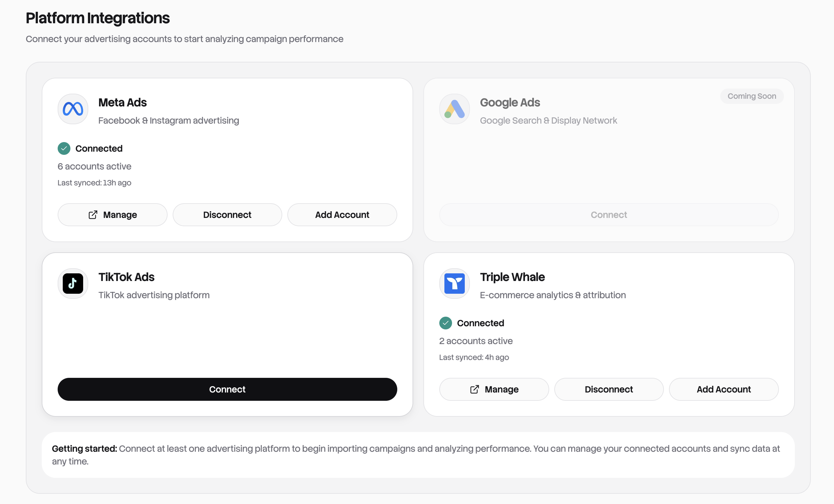Image resolution: width=834 pixels, height=504 pixels.
Task: Click the Platform Integrations page heading
Action: [x=97, y=18]
